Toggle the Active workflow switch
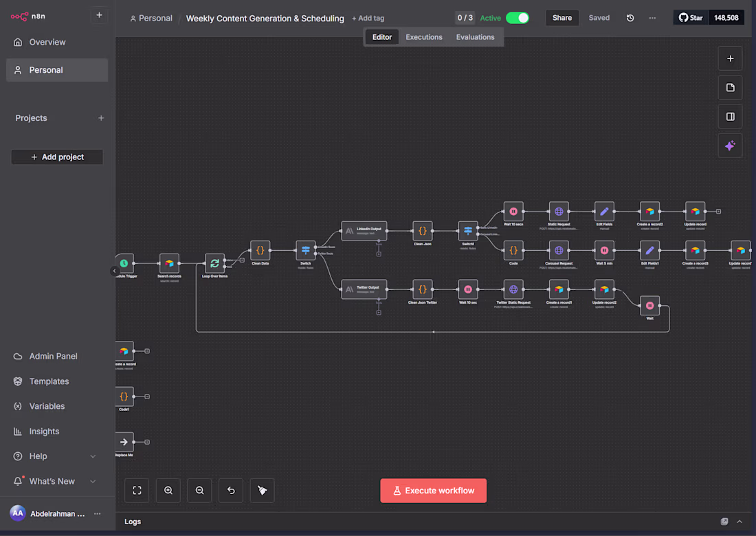 tap(518, 18)
